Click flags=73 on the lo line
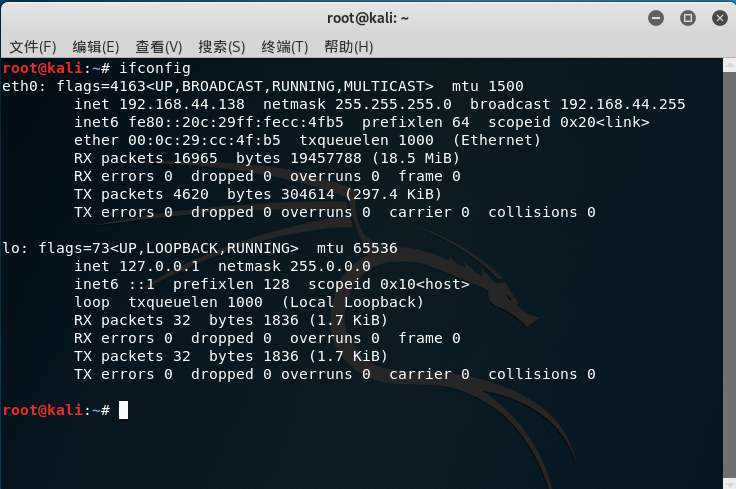 (x=74, y=248)
